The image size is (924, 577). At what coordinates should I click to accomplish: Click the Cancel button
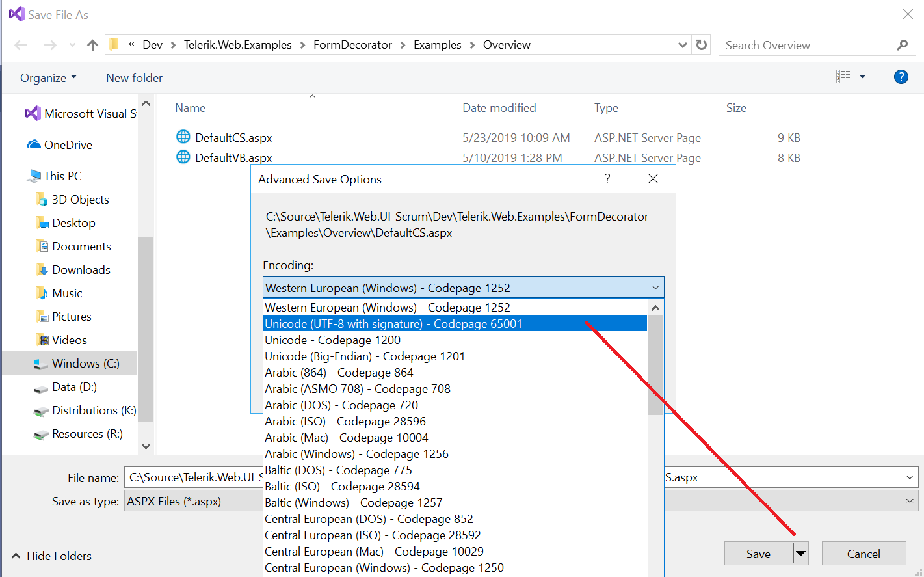coord(864,554)
